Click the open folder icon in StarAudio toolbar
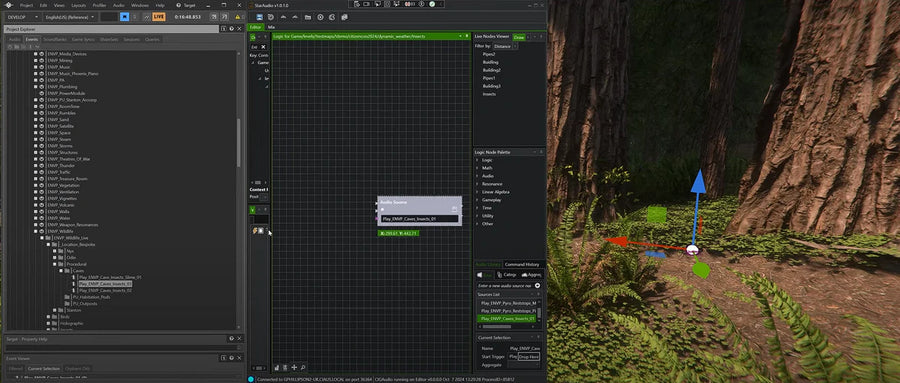 pyautogui.click(x=308, y=17)
